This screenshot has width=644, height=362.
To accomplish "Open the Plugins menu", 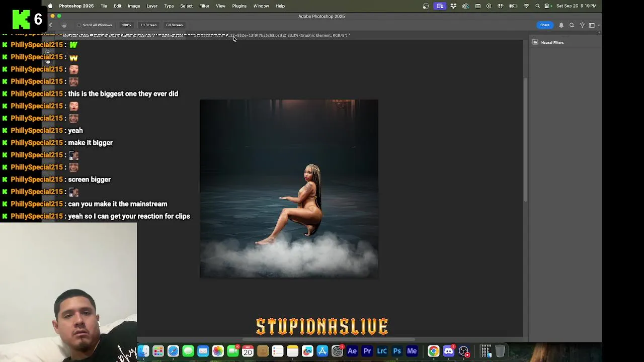I will (239, 6).
